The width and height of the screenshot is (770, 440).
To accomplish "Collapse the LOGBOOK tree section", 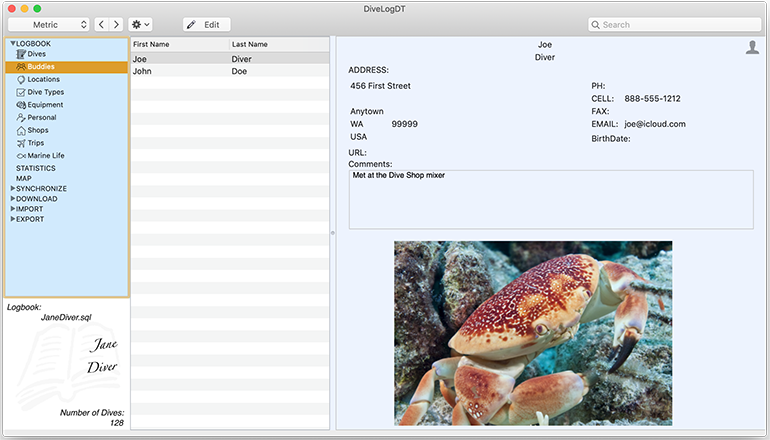I will (x=13, y=44).
